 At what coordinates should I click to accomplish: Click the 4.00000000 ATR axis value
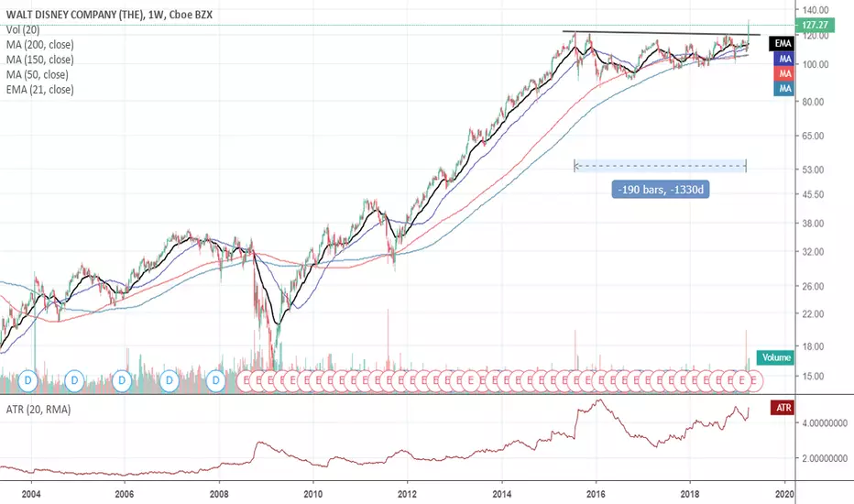tap(824, 422)
